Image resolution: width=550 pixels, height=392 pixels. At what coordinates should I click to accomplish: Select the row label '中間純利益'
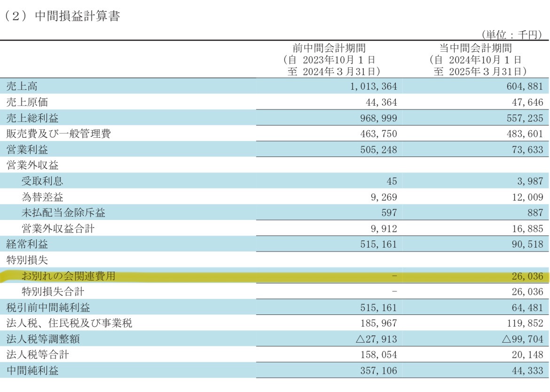[x=32, y=370]
